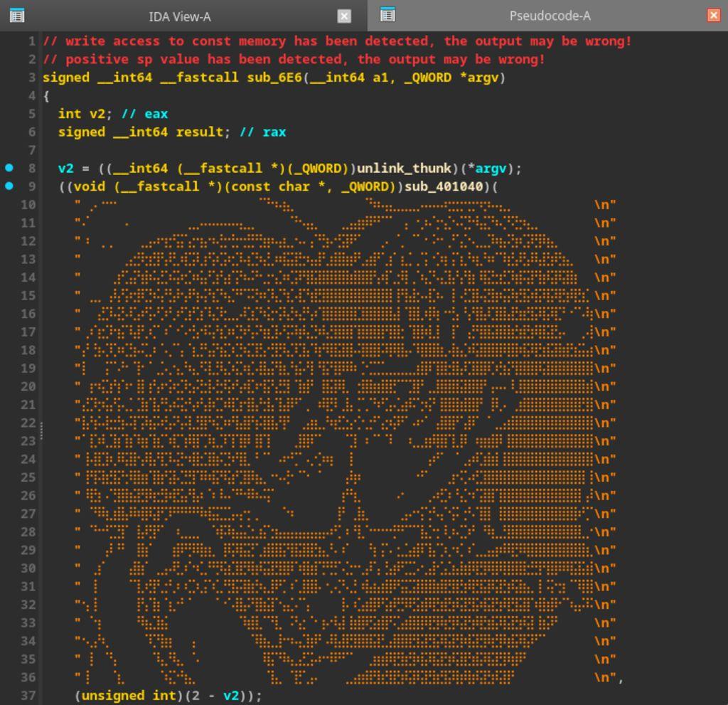The height and width of the screenshot is (705, 728).
Task: Switch to the IDA View-A tab
Action: pos(179,16)
